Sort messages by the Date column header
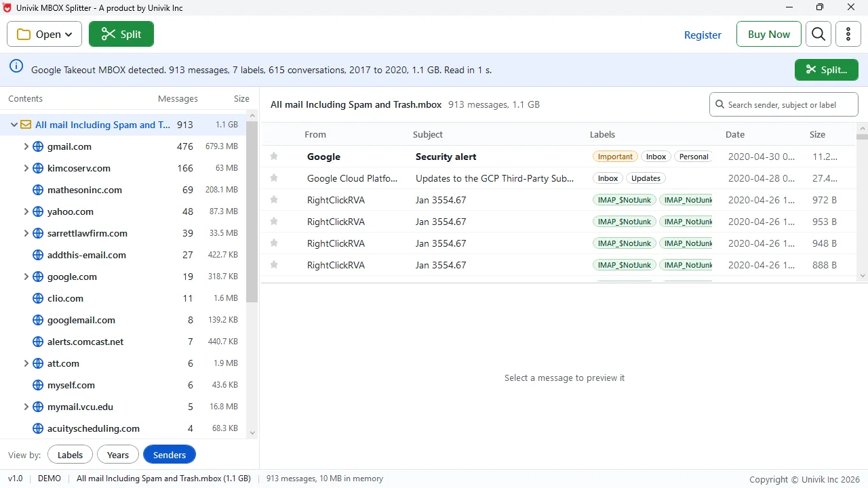 (735, 135)
